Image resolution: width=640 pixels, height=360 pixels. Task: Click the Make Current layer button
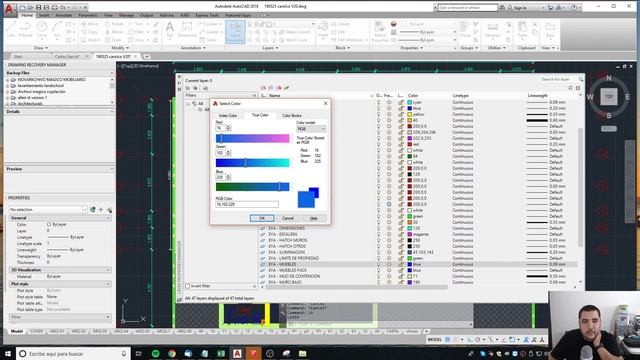point(295,32)
